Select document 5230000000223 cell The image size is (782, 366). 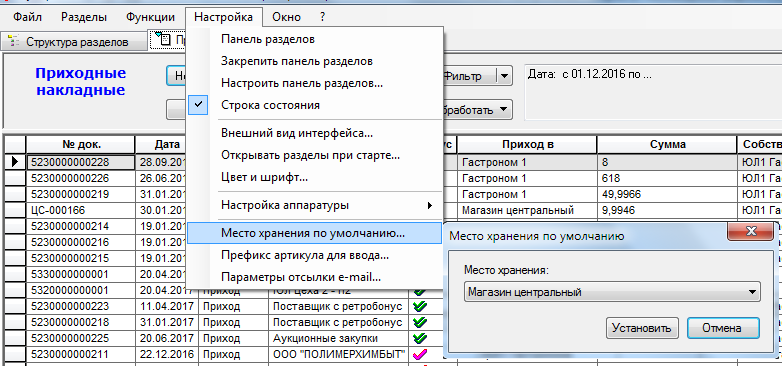(x=81, y=306)
